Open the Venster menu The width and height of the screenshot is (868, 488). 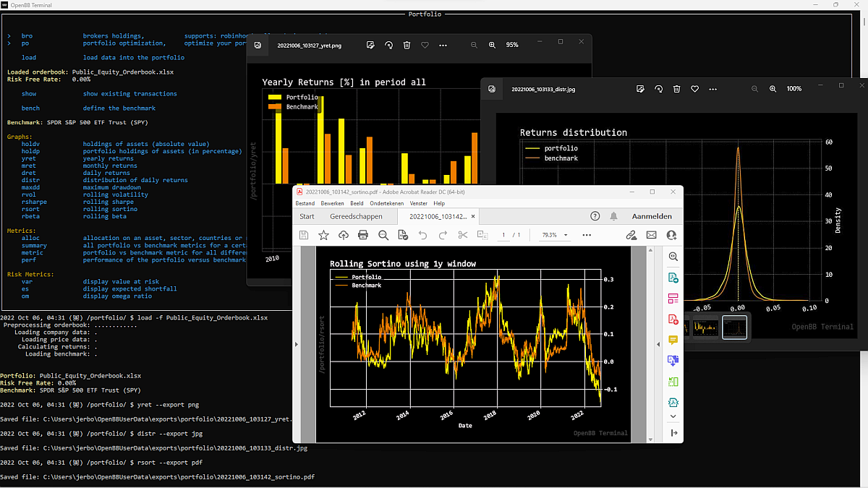click(x=418, y=204)
